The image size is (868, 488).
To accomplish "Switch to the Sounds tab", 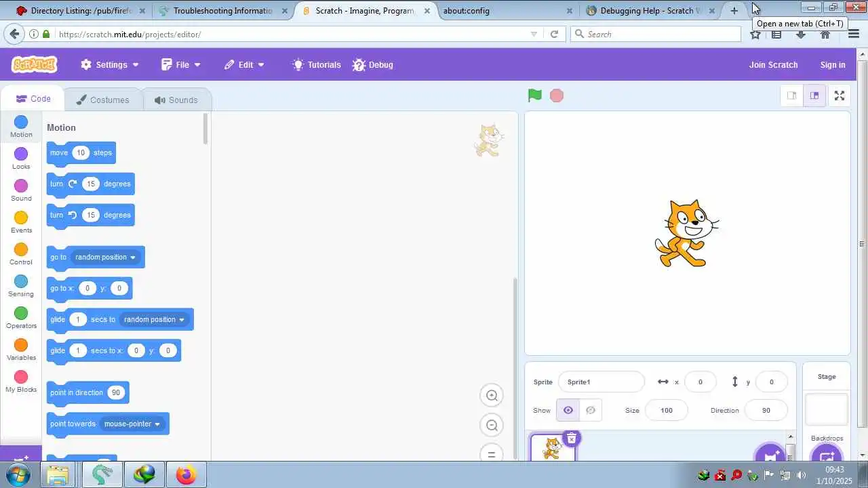I will 176,100.
